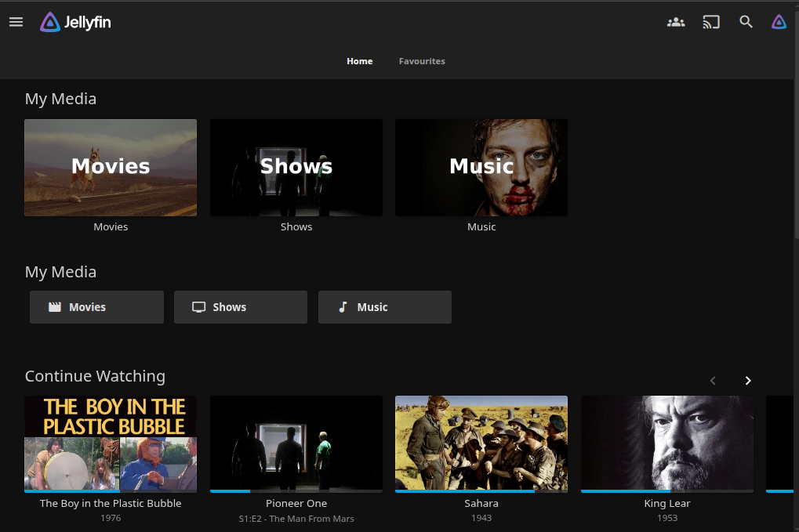Image resolution: width=799 pixels, height=532 pixels.
Task: Open the SyncPlay group icon
Action: click(x=675, y=22)
